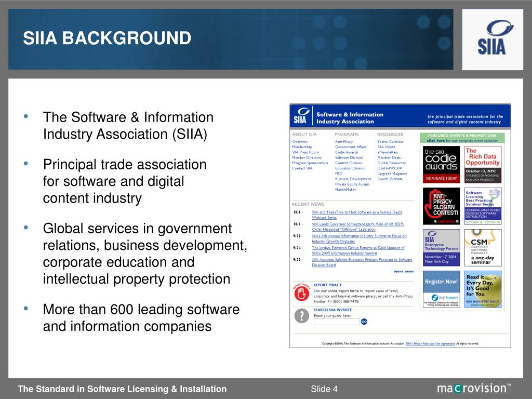Click the 'ABOUT SIIA' column heading
532x399 pixels.
304,135
